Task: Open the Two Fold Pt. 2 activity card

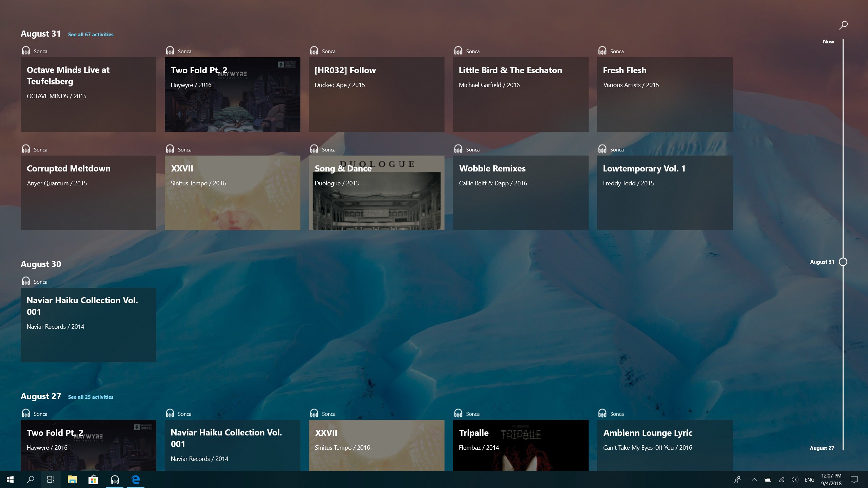Action: [232, 95]
